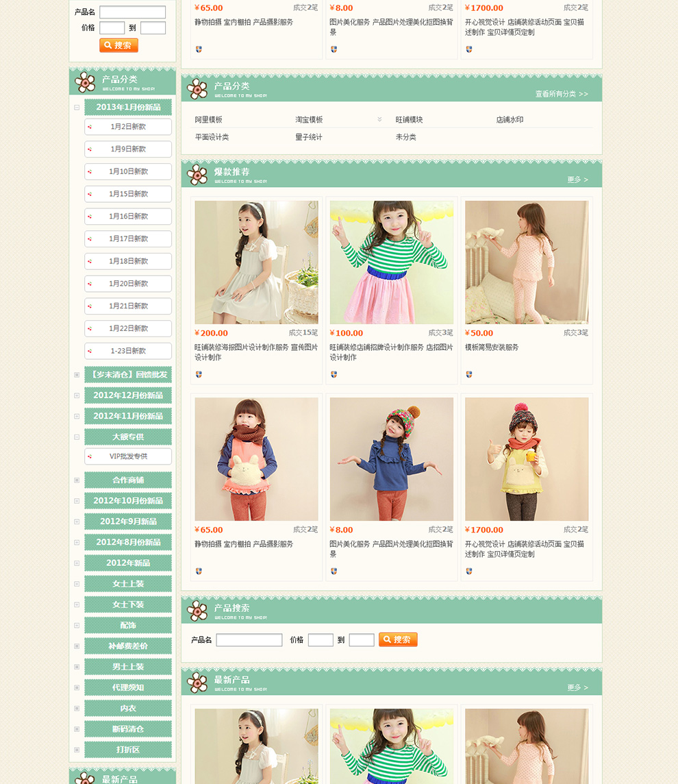
Task: Click the 查看所有分类 >> link
Action: (x=562, y=94)
